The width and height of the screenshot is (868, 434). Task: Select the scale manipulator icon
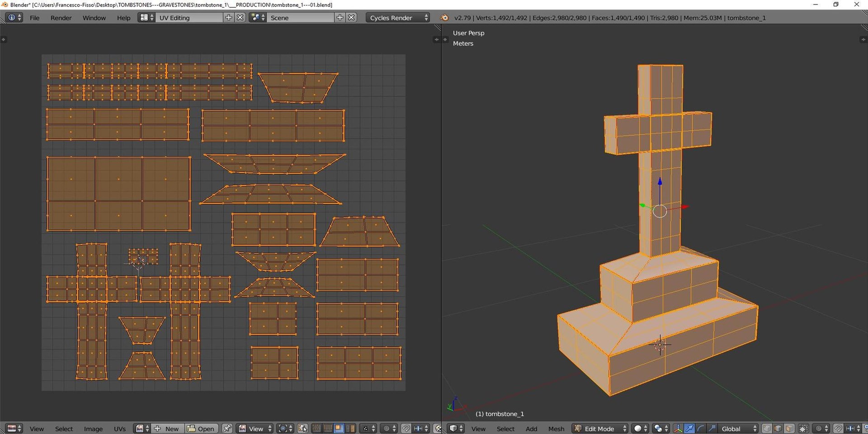point(712,428)
